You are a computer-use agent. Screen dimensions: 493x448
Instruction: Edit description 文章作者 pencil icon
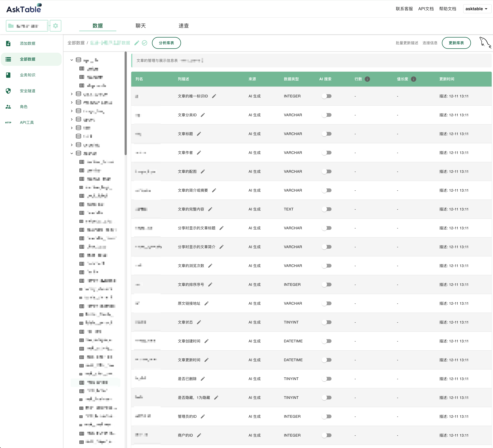point(199,152)
